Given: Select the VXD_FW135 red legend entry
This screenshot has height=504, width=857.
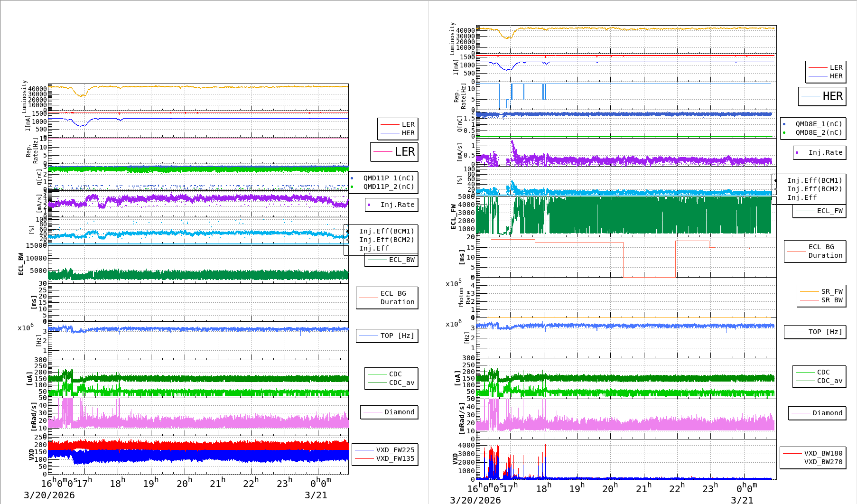Looking at the screenshot, I should 395,458.
